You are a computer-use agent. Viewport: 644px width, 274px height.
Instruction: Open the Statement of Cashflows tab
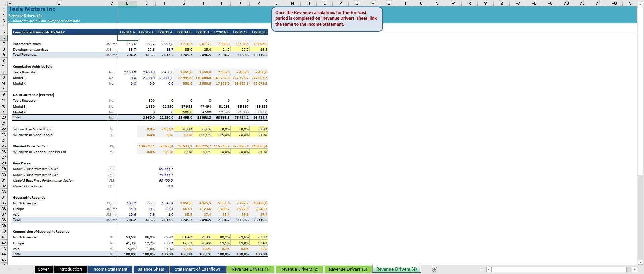coord(198,269)
